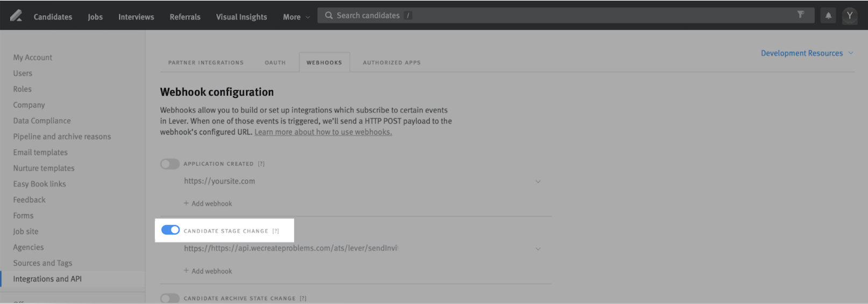Open the Y user avatar menu
The image size is (868, 304).
pos(850,16)
